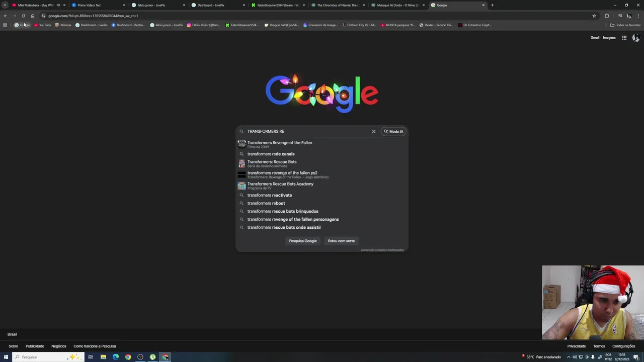This screenshot has height=362, width=644.
Task: Open the Negócios footer link
Action: pos(58,346)
